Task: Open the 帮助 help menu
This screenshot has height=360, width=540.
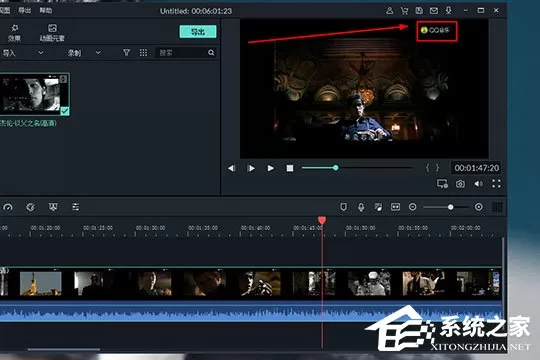Action: (x=45, y=10)
